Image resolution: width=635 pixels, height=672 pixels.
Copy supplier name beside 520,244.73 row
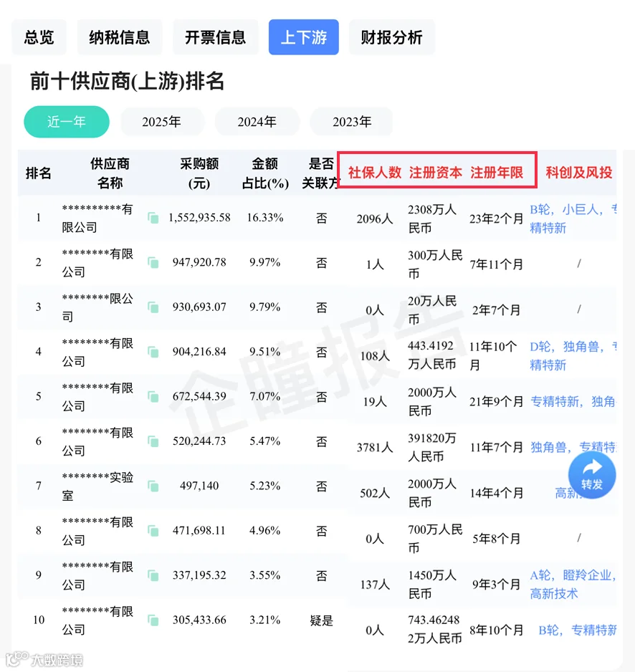(153, 441)
